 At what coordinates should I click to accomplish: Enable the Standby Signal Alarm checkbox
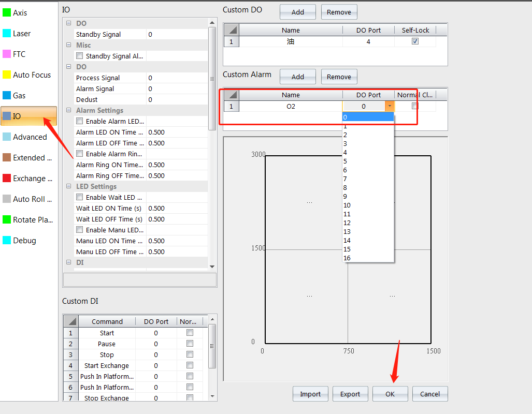(80, 56)
